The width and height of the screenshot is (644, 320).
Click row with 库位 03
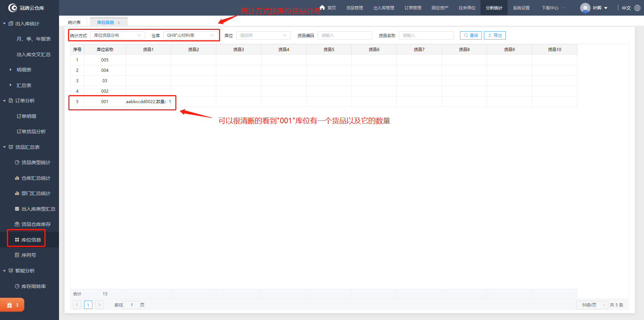pos(324,81)
